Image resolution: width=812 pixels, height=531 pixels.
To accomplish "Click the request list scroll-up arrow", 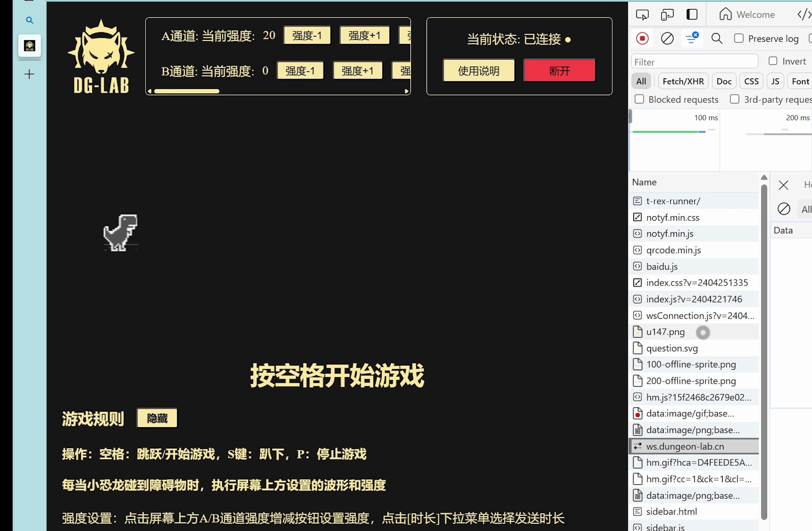I will tap(764, 177).
